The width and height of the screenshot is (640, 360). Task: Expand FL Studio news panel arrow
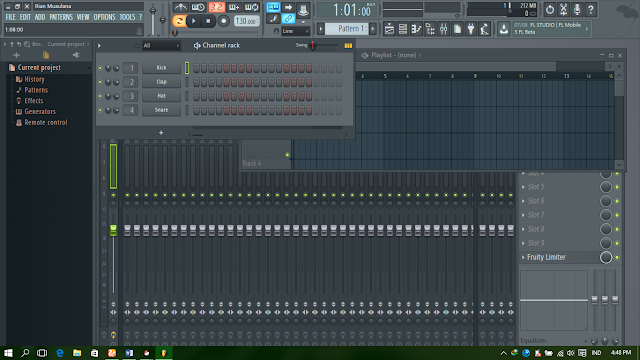[587, 29]
